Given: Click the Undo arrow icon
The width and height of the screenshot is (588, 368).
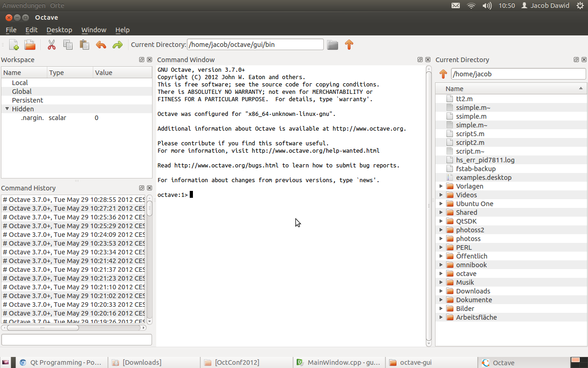Looking at the screenshot, I should [101, 45].
